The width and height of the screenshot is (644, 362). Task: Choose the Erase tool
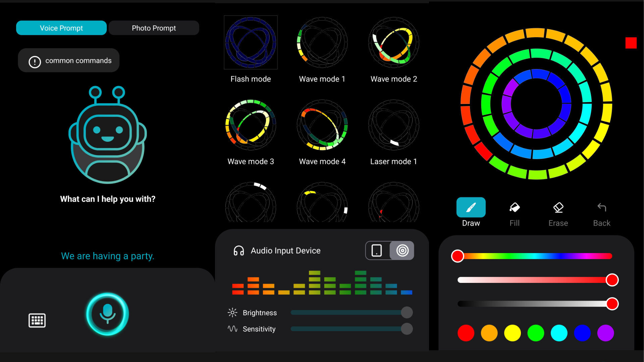point(558,208)
